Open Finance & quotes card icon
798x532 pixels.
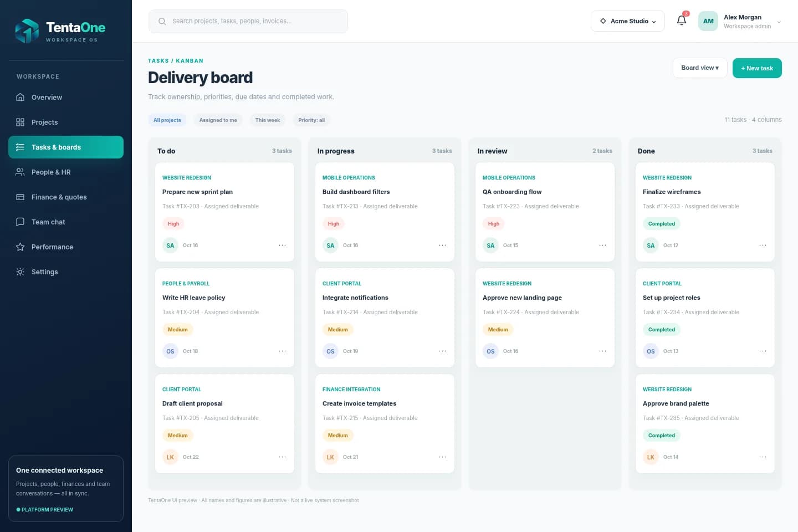[x=21, y=197]
